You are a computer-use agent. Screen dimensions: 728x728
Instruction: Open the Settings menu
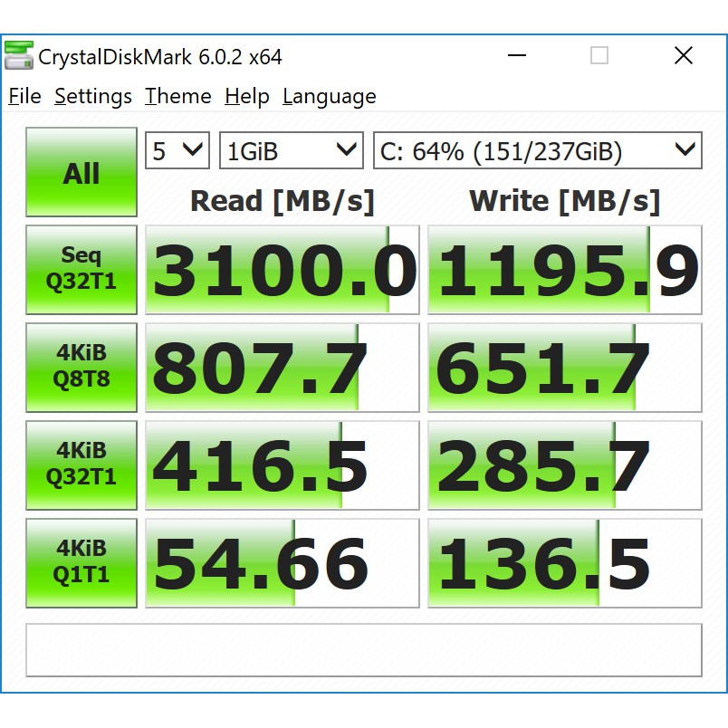93,97
